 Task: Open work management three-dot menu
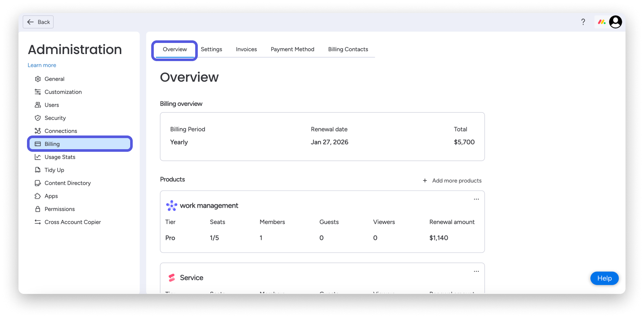click(x=476, y=199)
